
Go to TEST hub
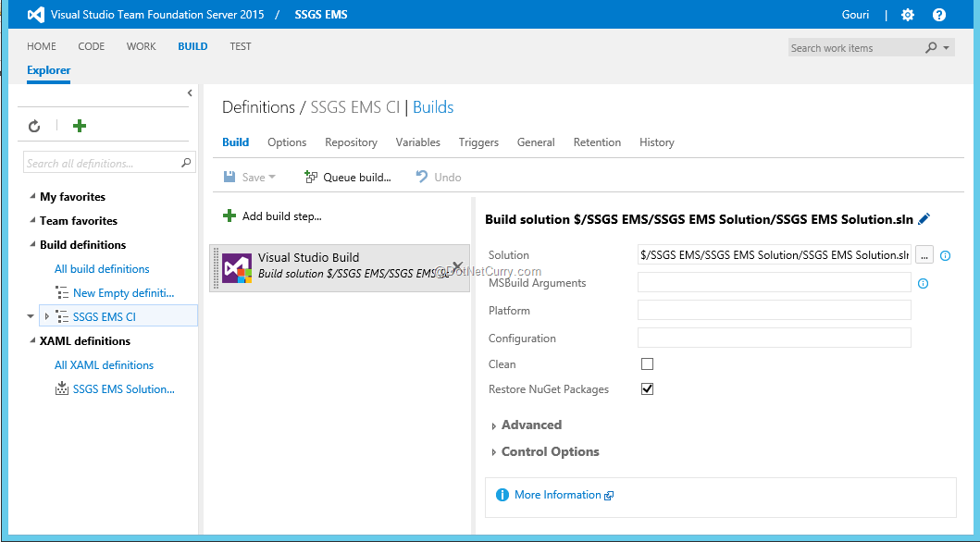click(241, 46)
